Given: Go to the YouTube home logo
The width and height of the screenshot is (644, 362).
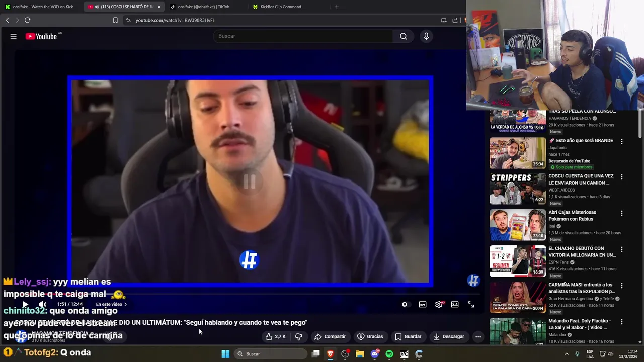Looking at the screenshot, I should click(41, 36).
